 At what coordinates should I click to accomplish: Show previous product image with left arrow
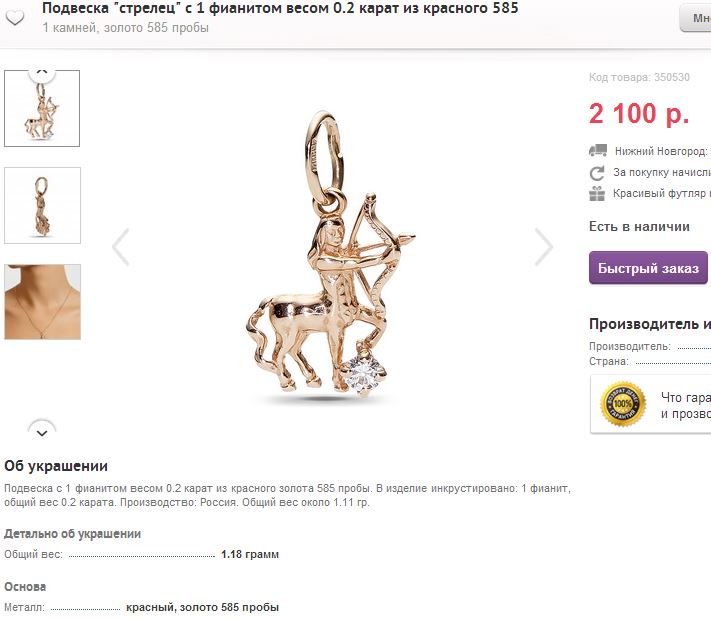pyautogui.click(x=121, y=247)
